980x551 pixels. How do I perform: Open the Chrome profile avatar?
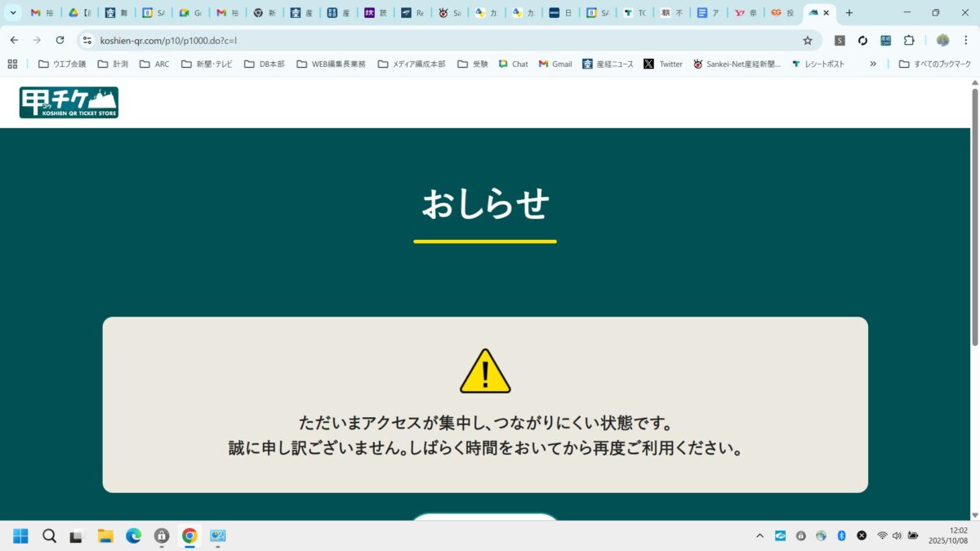942,40
